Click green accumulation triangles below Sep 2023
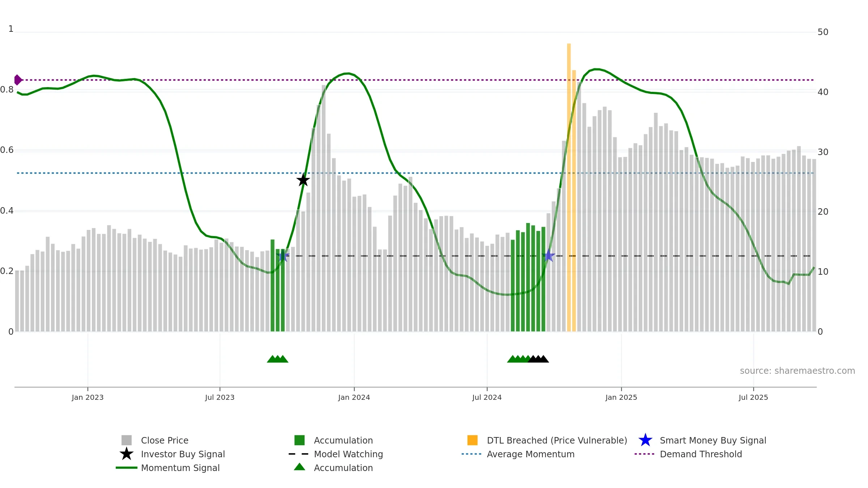Screen dimensions: 868x488 (x=278, y=359)
